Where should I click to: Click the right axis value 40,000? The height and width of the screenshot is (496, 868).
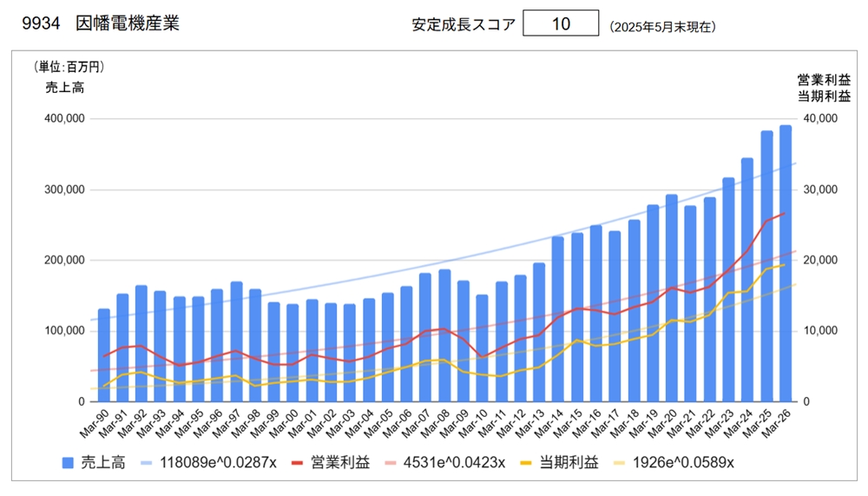click(820, 119)
